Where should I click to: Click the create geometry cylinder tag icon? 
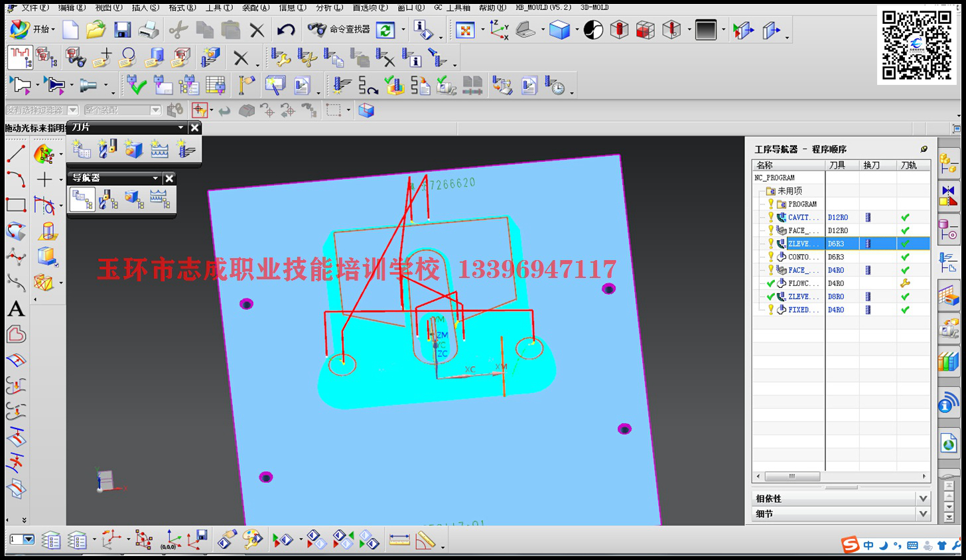[x=154, y=58]
